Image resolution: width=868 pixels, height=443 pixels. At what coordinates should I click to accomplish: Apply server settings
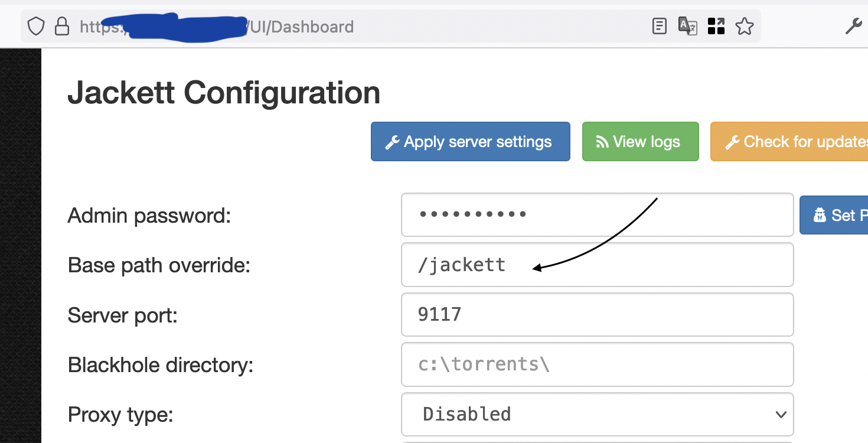point(470,142)
